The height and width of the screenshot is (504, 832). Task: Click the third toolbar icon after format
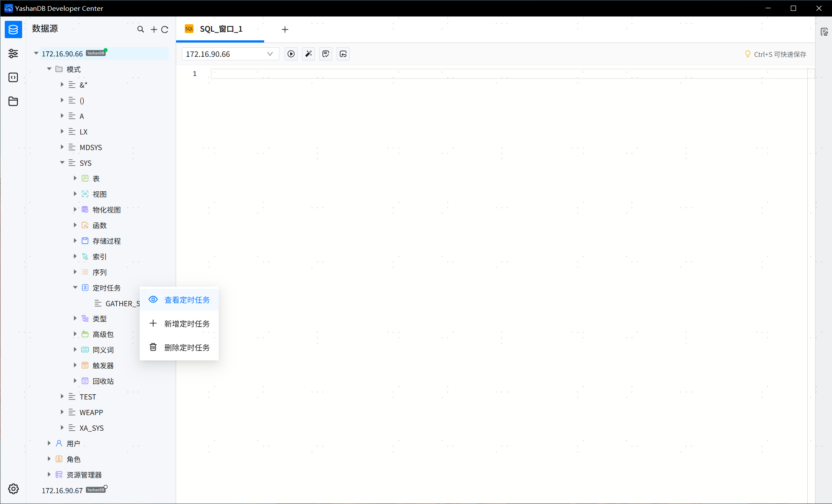[326, 54]
